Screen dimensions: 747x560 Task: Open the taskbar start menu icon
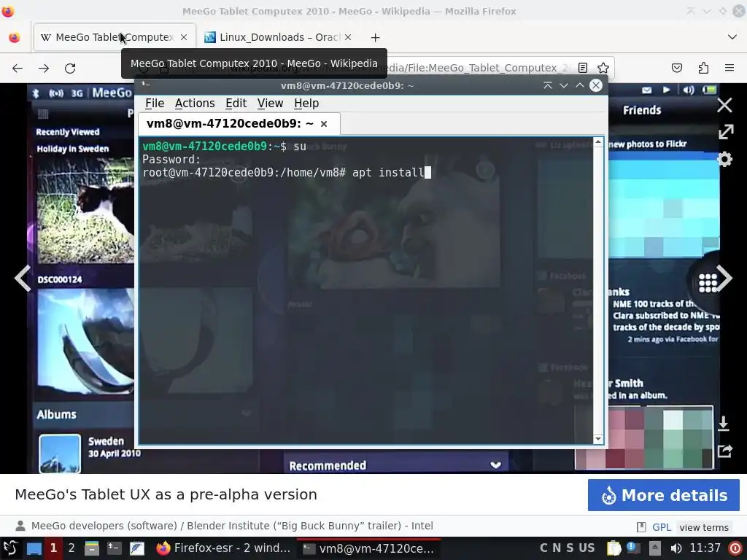point(10,548)
